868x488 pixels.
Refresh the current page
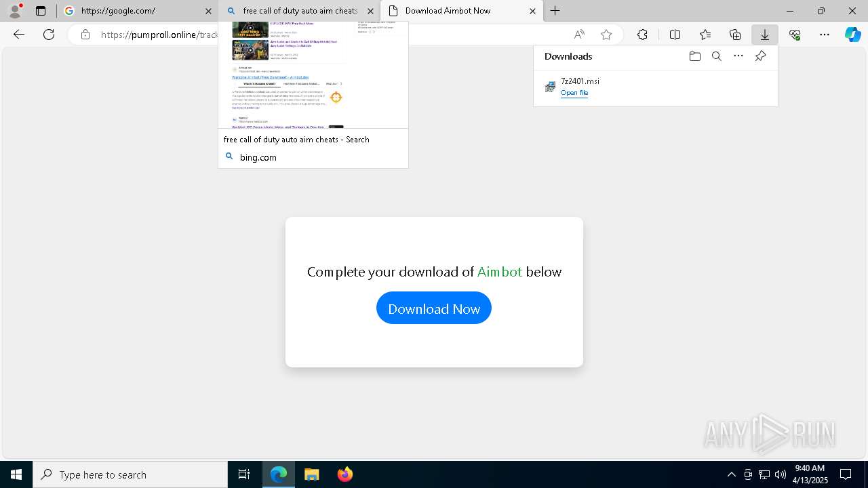click(x=49, y=35)
